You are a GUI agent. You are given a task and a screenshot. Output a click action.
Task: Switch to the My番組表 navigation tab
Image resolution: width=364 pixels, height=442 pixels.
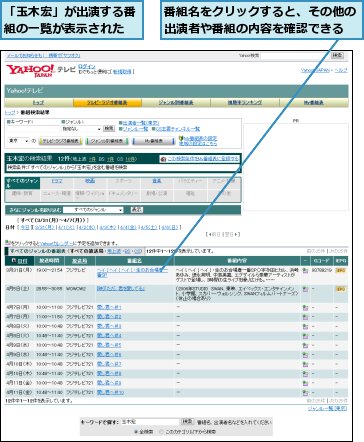[x=314, y=103]
